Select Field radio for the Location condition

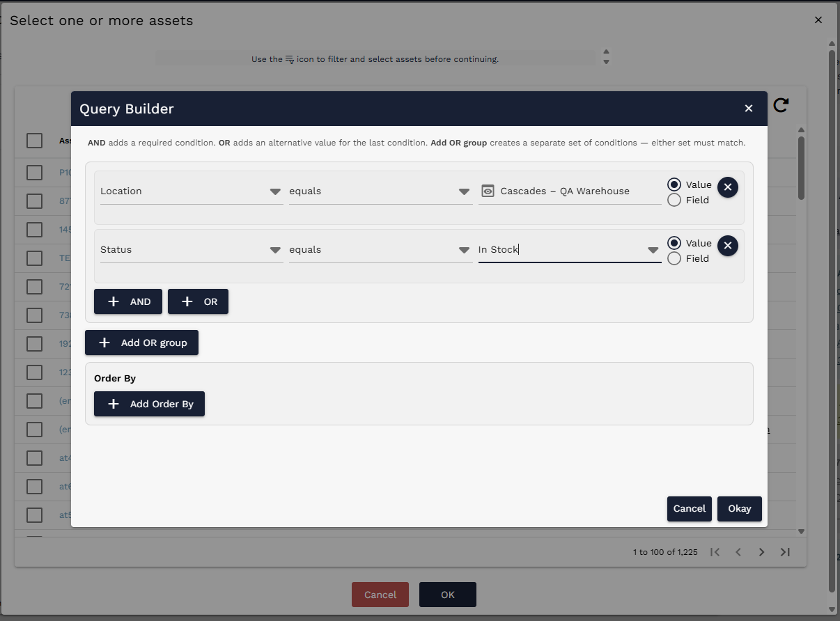click(x=674, y=200)
